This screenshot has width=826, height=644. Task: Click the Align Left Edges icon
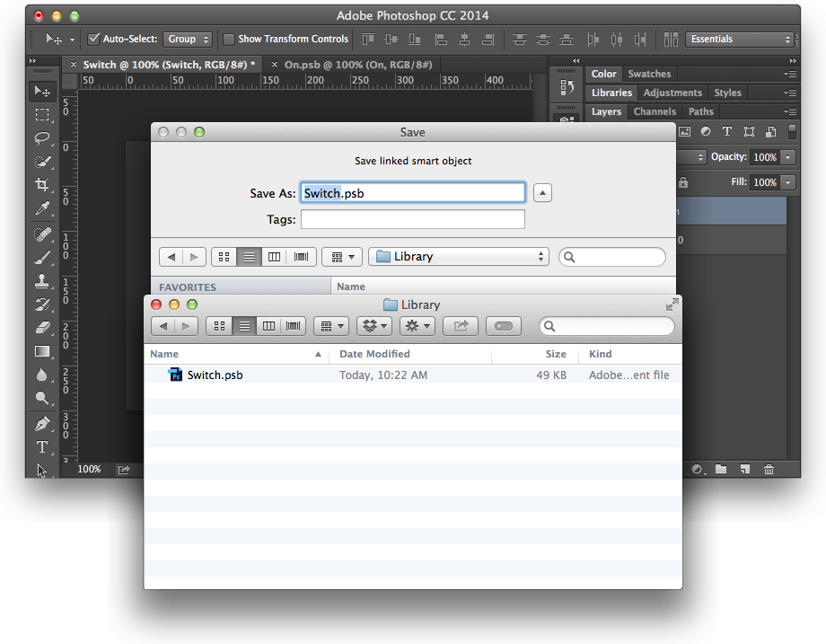(x=441, y=39)
